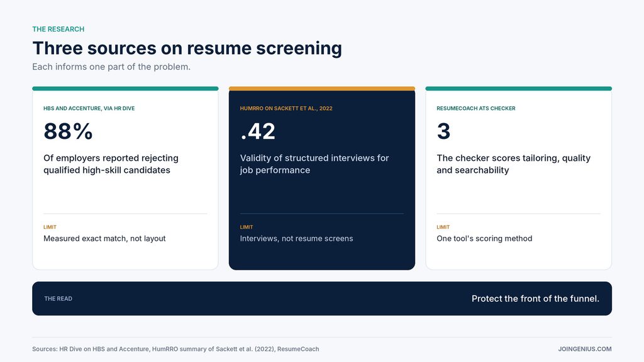
Task: Click 'Measured exact match, not layout' text
Action: pos(104,238)
